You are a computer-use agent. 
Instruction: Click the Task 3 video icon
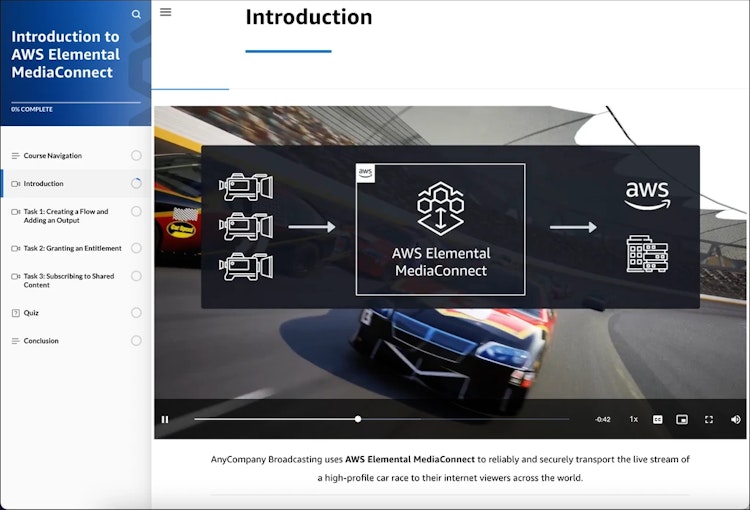coord(15,276)
